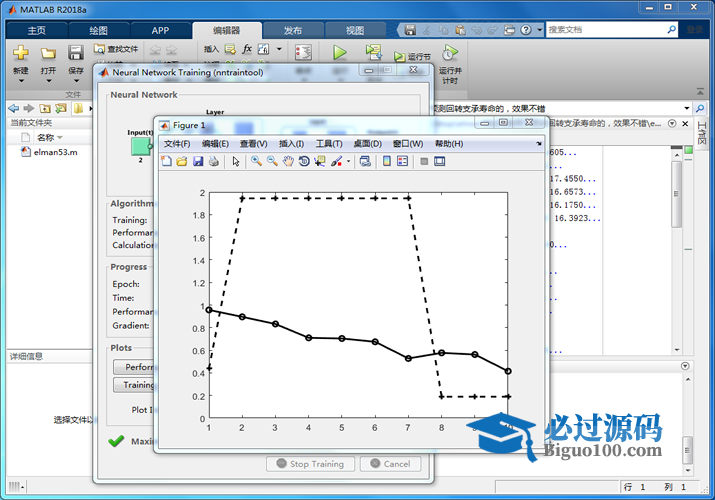Click the run and advance icon
The width and height of the screenshot is (715, 500).
pyautogui.click(x=373, y=52)
